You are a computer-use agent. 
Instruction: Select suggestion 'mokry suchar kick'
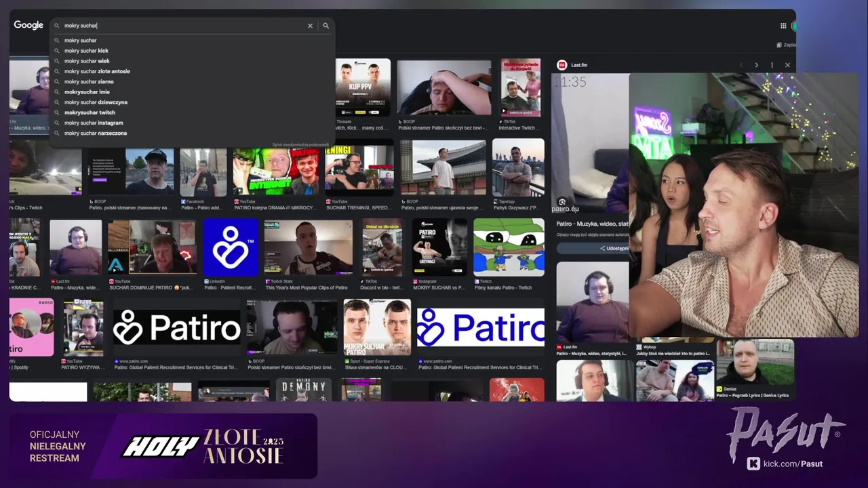191,51
